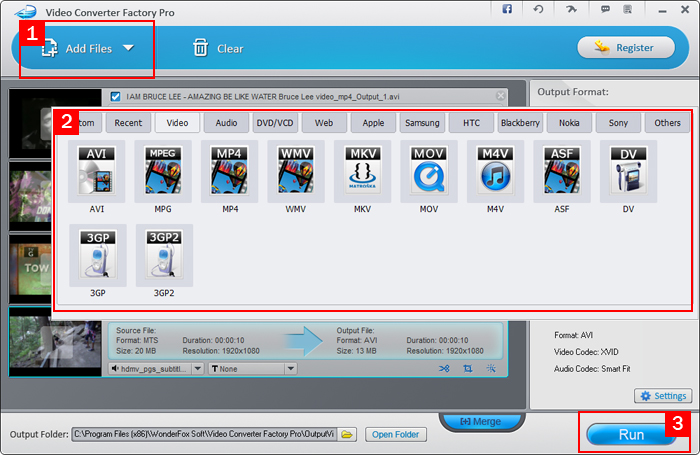
Task: Click the trash can Clear icon
Action: coord(200,48)
